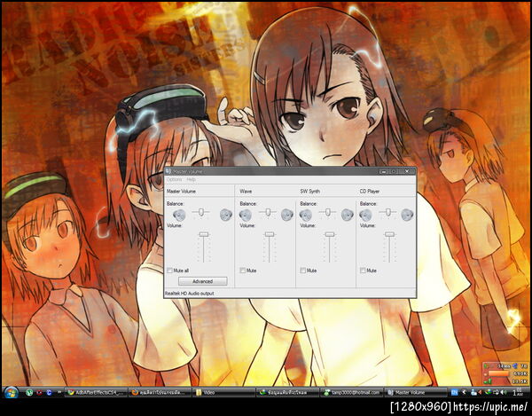Screen dimensions: 532x416
Task: Click the Wave balance slider
Action: 268,212
